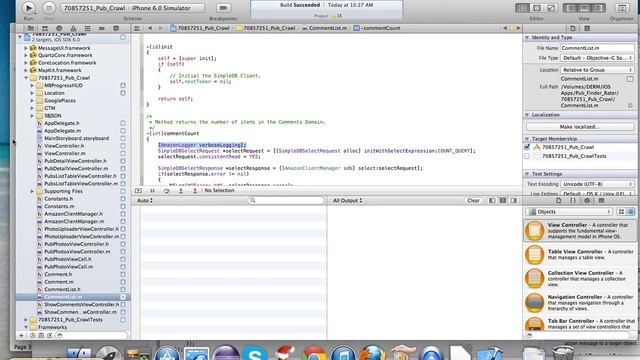
Task: Open the scheme selector 70857251_Pub_Crawl
Action: click(x=94, y=8)
